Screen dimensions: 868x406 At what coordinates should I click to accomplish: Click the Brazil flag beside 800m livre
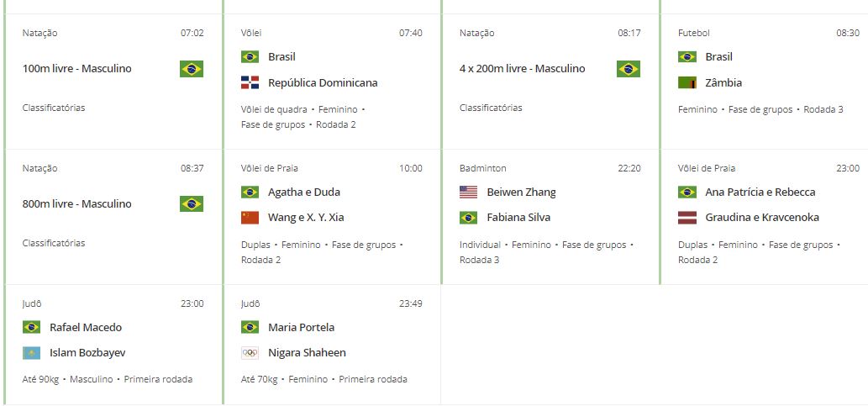point(192,203)
